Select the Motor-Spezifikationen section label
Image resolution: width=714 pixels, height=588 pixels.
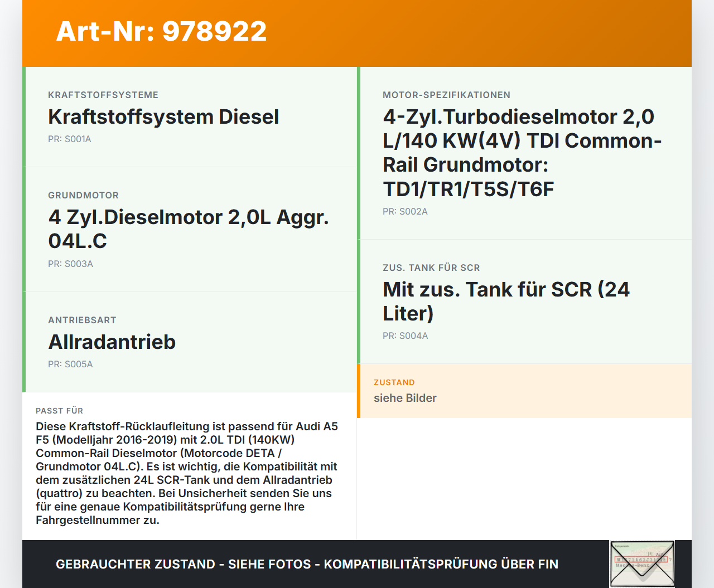coord(446,95)
